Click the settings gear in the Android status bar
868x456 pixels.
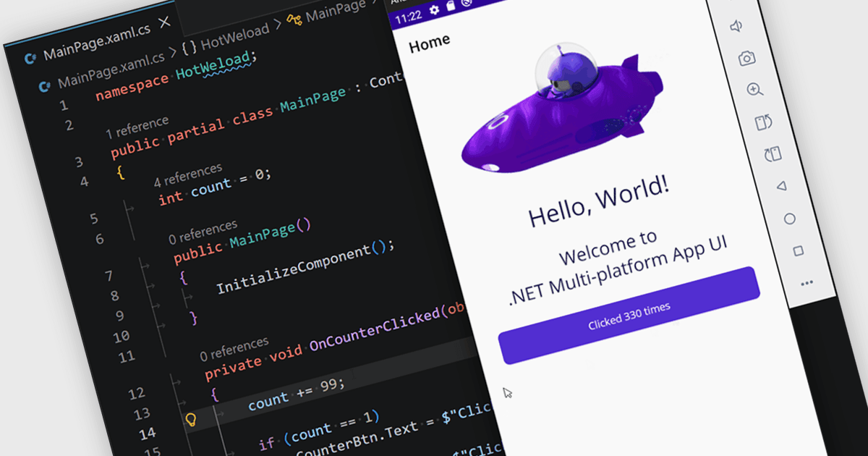434,10
